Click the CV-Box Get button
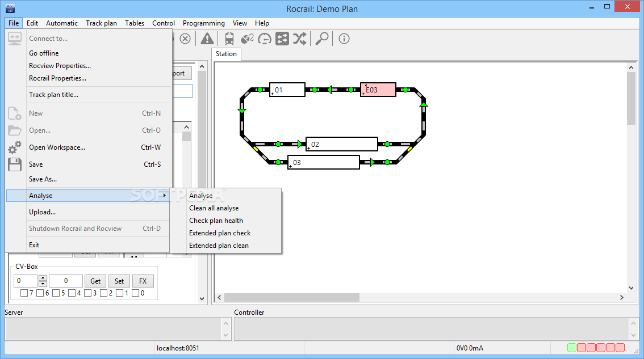The image size is (644, 359). tap(95, 281)
